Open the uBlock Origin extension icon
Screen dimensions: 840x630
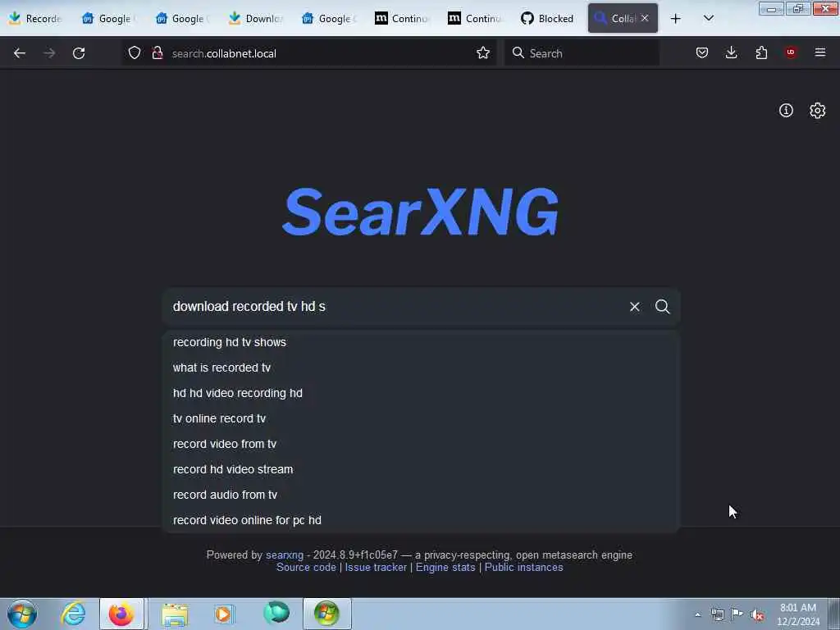(x=791, y=52)
